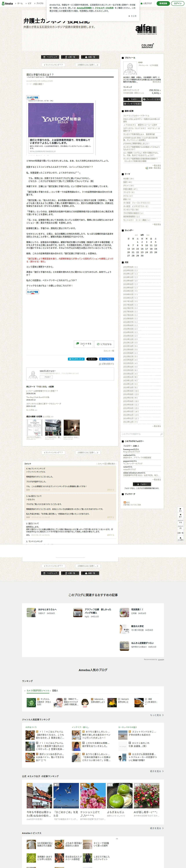Click the アメンバーになる button

point(152,99)
